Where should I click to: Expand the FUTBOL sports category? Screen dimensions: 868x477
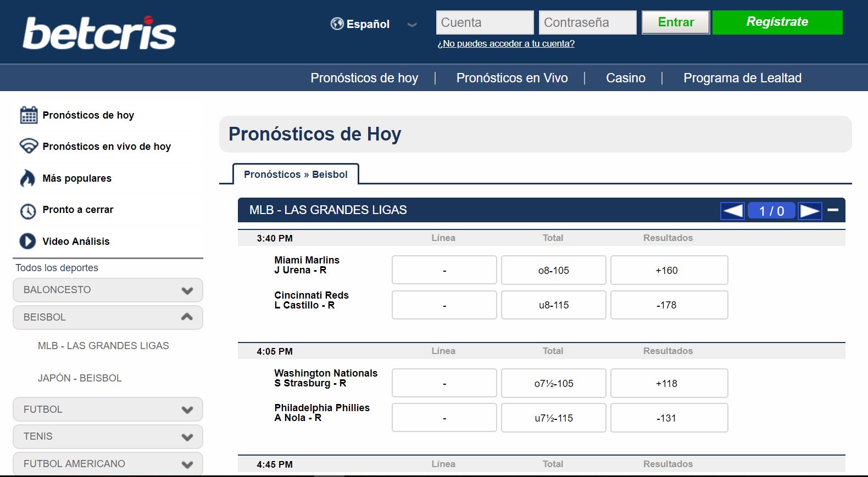click(x=108, y=409)
